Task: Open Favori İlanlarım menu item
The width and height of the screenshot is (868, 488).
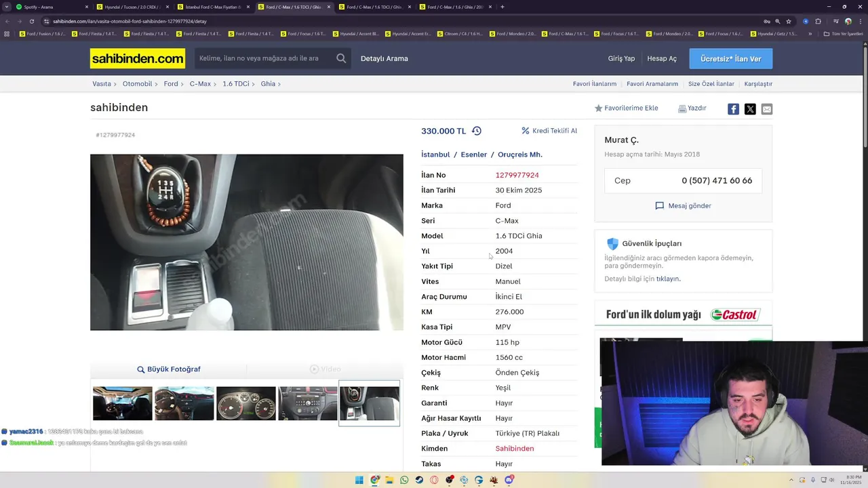Action: tap(595, 84)
